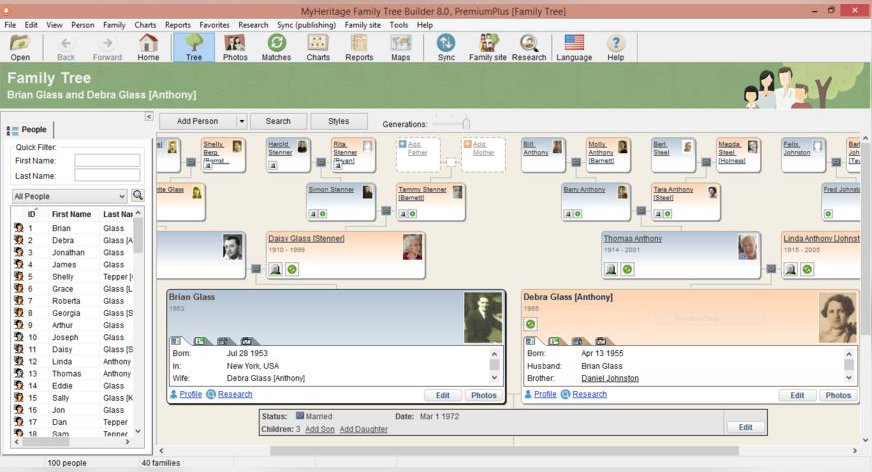Open Help question mark icon
Screen dimensions: 872x472
pyautogui.click(x=616, y=47)
